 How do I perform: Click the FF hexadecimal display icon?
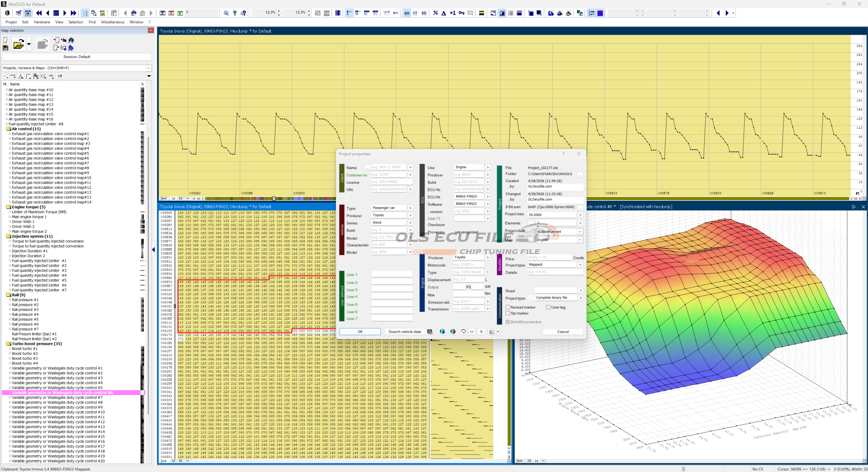(x=415, y=13)
